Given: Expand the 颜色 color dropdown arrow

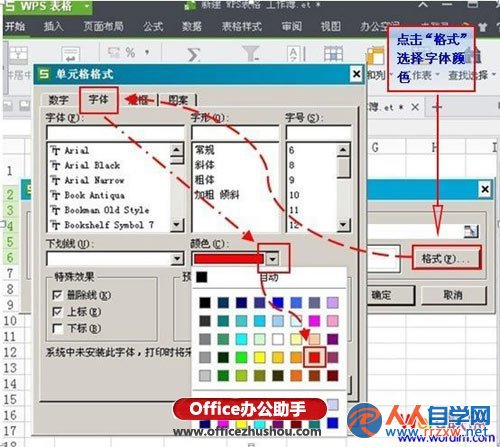Looking at the screenshot, I should 273,259.
